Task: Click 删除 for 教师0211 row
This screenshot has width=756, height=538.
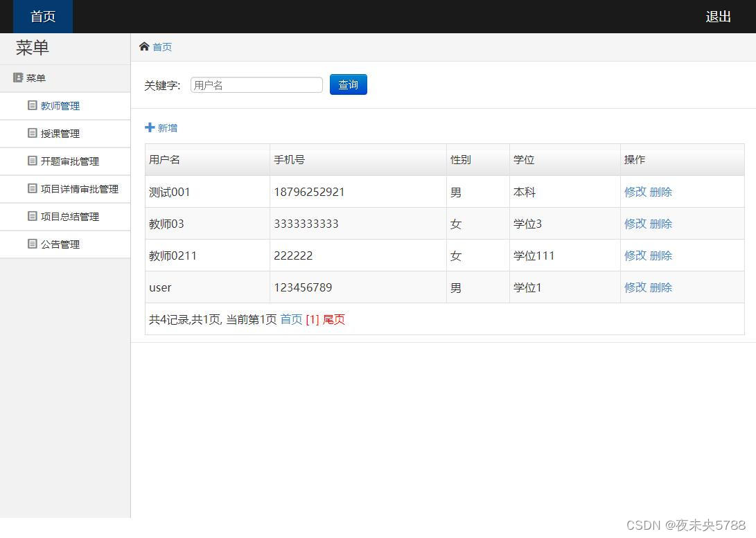Action: click(x=660, y=255)
